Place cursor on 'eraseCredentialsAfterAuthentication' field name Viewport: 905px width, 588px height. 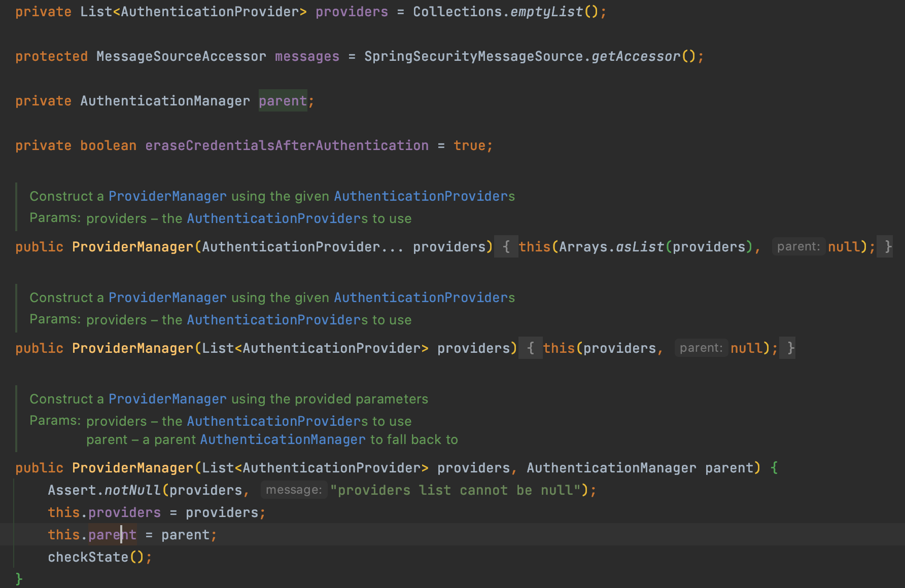(x=287, y=145)
